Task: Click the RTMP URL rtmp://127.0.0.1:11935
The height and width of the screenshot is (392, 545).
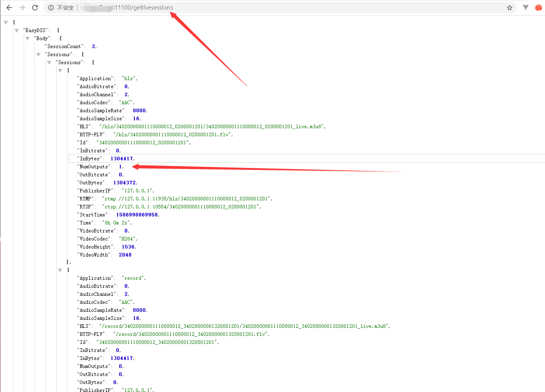Action: (x=187, y=199)
